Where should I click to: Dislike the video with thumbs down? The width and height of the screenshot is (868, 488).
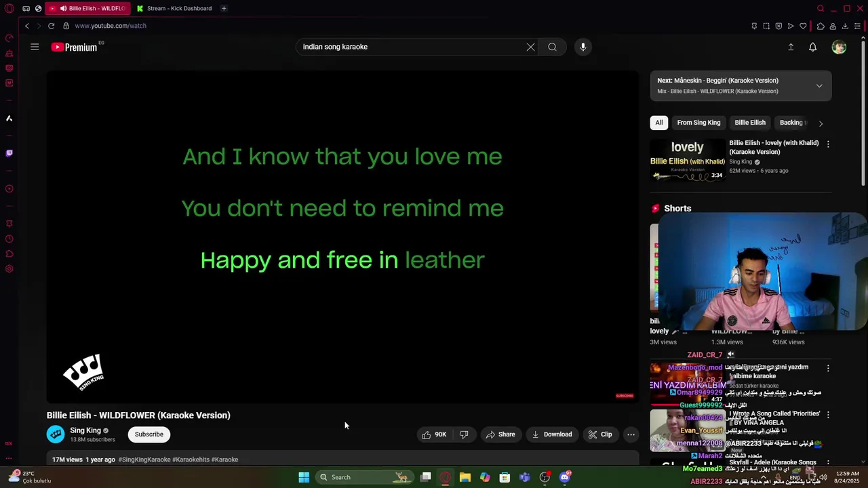[x=464, y=434]
